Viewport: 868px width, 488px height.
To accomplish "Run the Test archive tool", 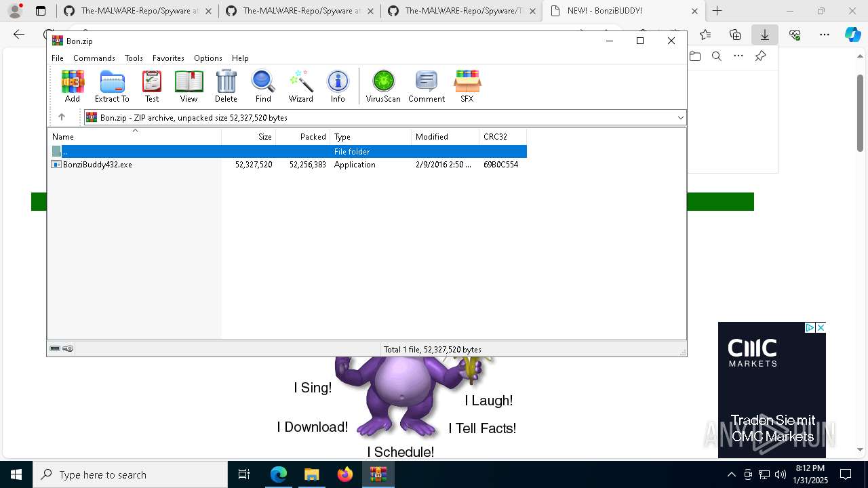I will [x=152, y=86].
